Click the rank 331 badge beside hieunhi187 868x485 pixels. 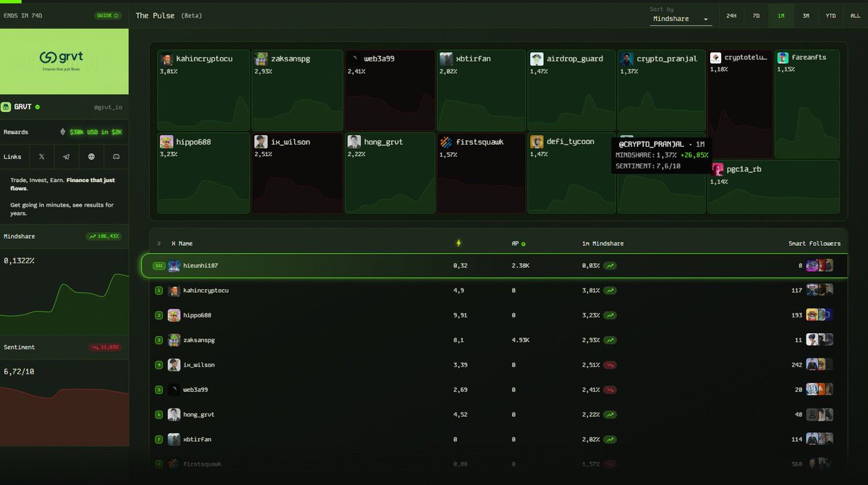pos(159,266)
